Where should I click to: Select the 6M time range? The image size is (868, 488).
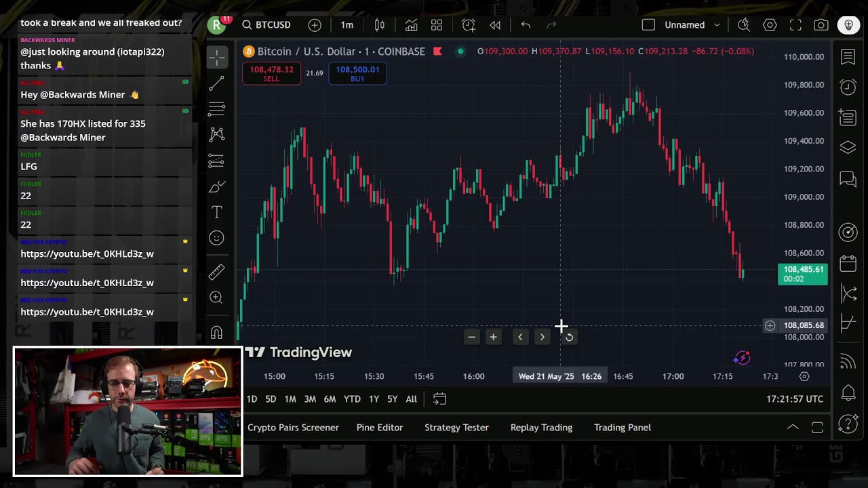point(330,399)
